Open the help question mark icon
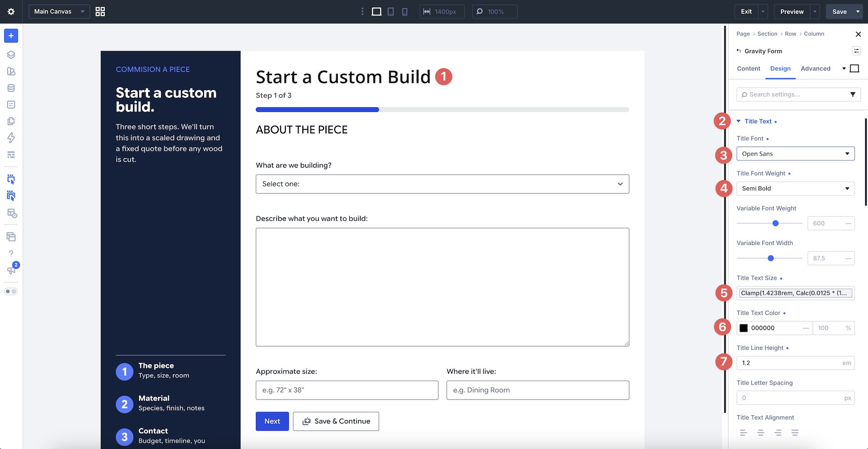 point(11,253)
